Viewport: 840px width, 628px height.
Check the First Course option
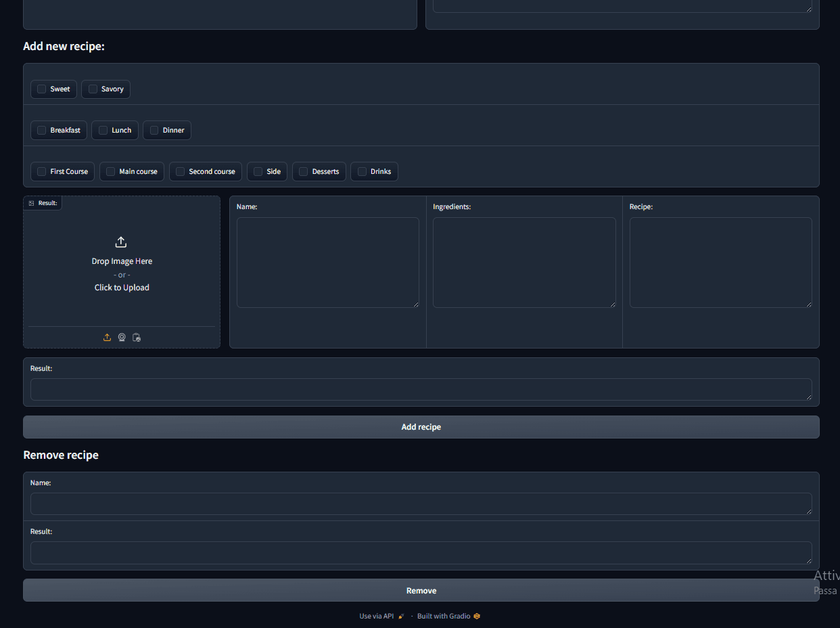tap(42, 172)
